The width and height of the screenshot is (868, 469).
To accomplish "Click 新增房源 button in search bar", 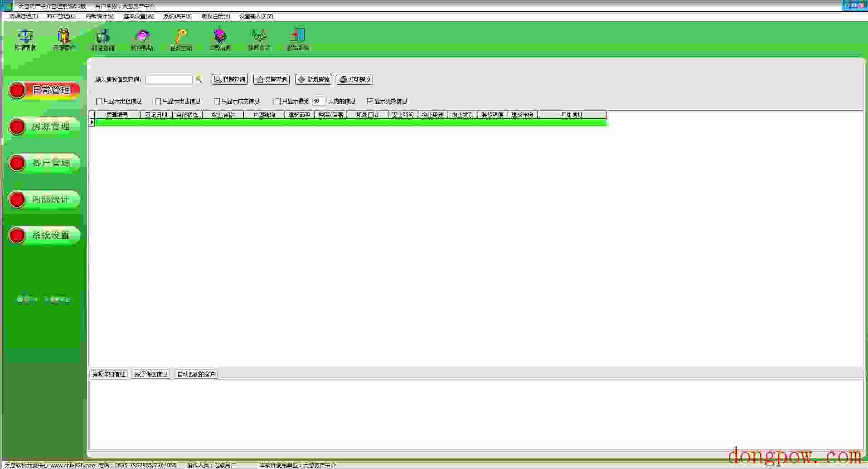I will click(313, 79).
